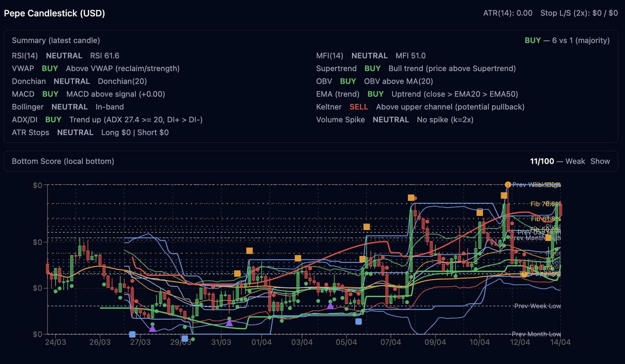Screen dimensions: 625x364
Task: Click the ADX/DI BUY signal label
Action: pyautogui.click(x=53, y=120)
